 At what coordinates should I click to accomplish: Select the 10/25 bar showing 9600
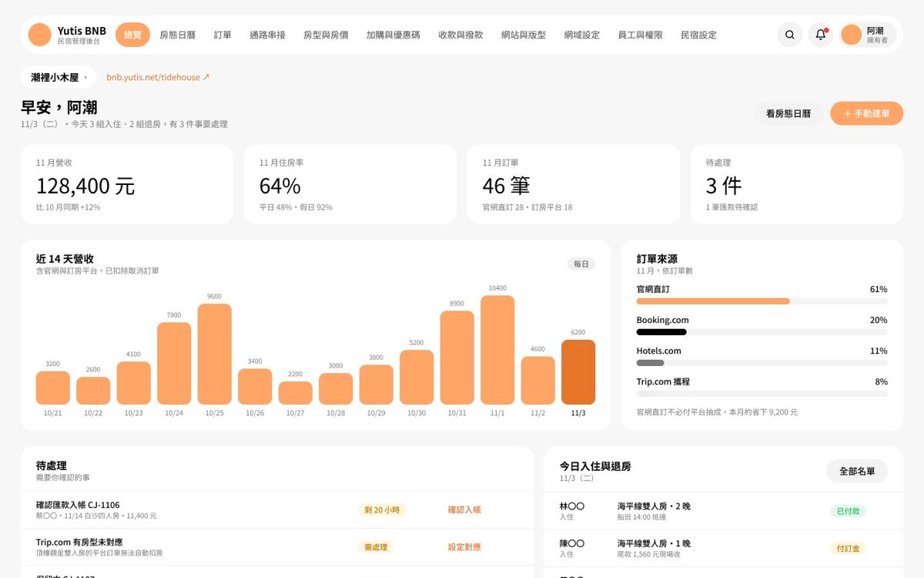coord(215,355)
